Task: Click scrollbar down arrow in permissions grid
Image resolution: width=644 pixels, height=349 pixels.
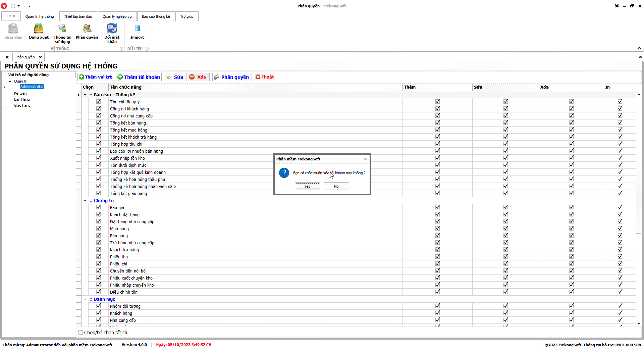Action: click(x=639, y=324)
